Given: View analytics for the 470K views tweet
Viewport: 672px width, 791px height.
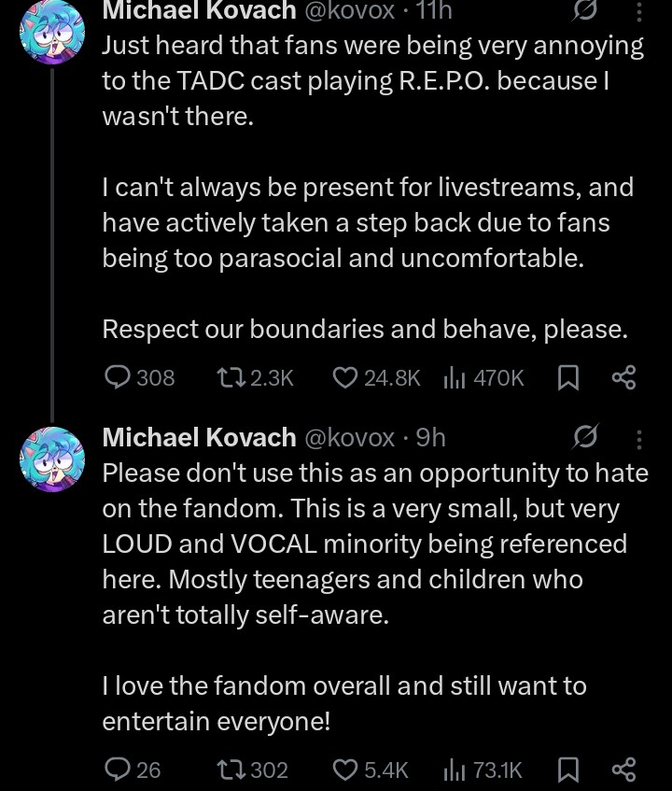Looking at the screenshot, I should click(455, 377).
